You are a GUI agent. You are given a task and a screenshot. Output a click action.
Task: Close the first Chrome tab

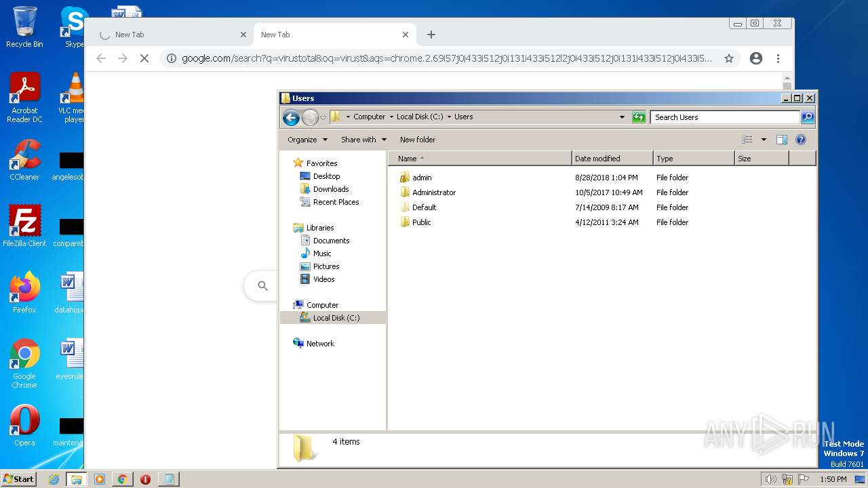pos(243,35)
